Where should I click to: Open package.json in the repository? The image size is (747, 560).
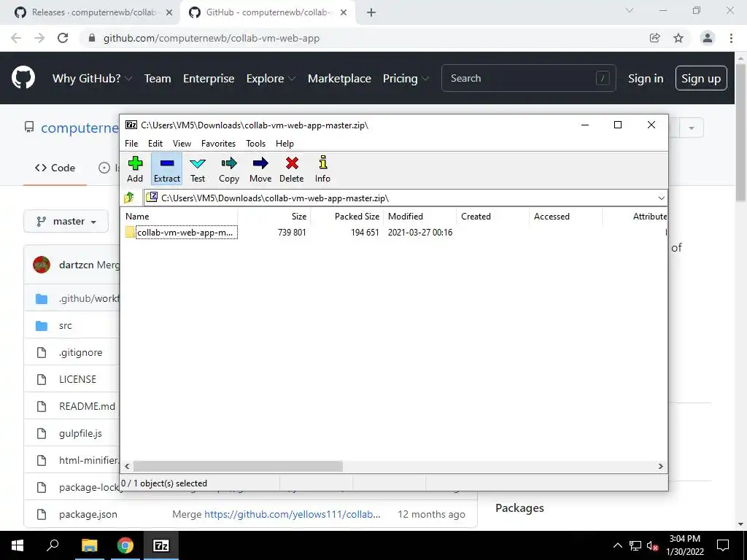tap(88, 514)
